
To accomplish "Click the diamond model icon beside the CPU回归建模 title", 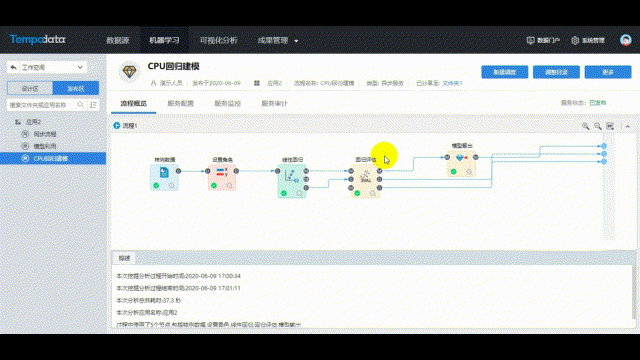I will (x=129, y=72).
